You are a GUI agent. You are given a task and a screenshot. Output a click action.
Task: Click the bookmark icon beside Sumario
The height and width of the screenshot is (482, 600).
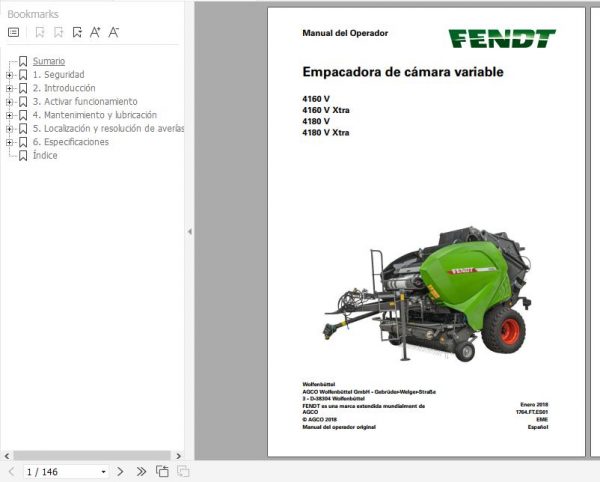click(x=23, y=61)
